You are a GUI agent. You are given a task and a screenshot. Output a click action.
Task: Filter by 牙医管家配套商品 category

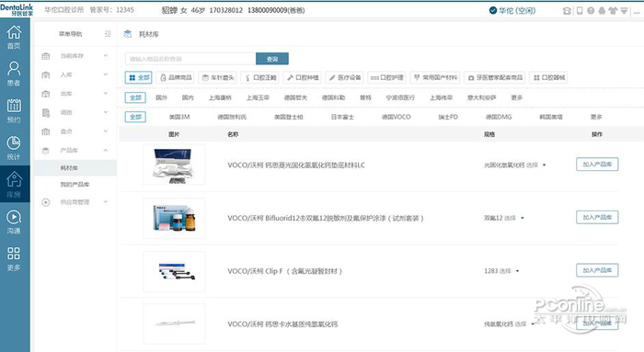[495, 77]
